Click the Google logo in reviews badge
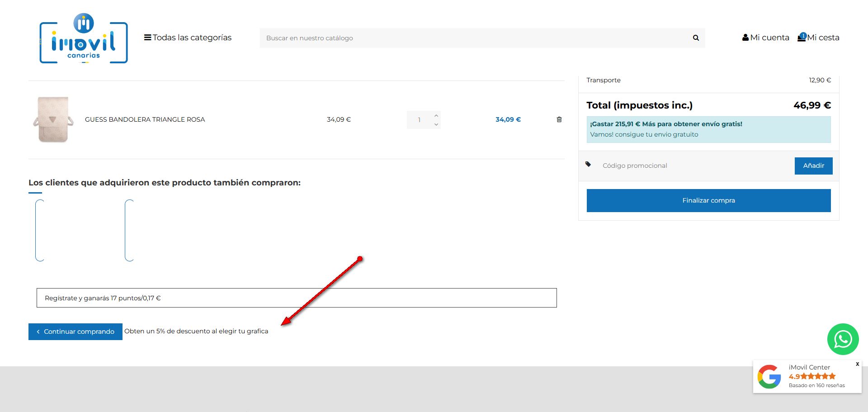 769,376
